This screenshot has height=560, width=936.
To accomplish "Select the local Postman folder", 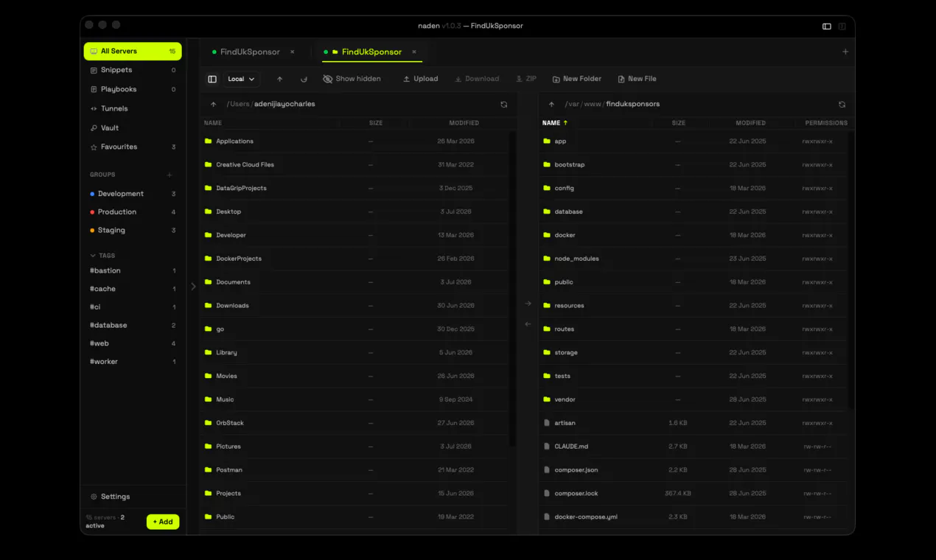I will click(354, 470).
